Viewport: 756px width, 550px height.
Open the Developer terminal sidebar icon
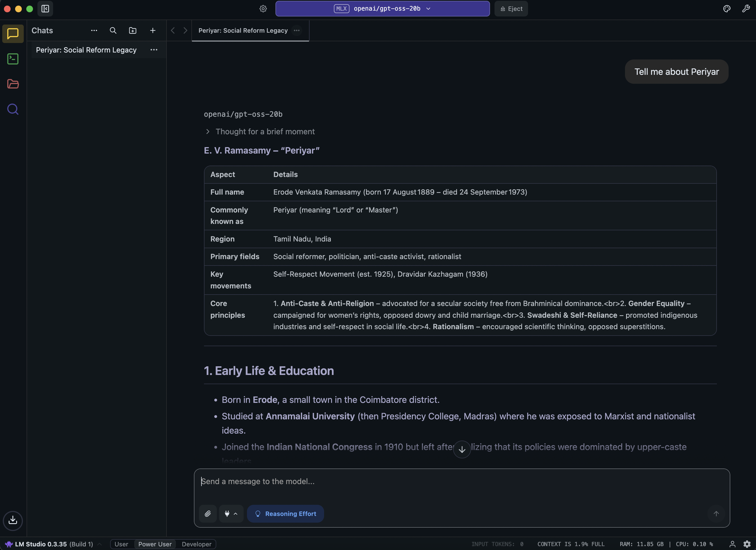coord(13,59)
